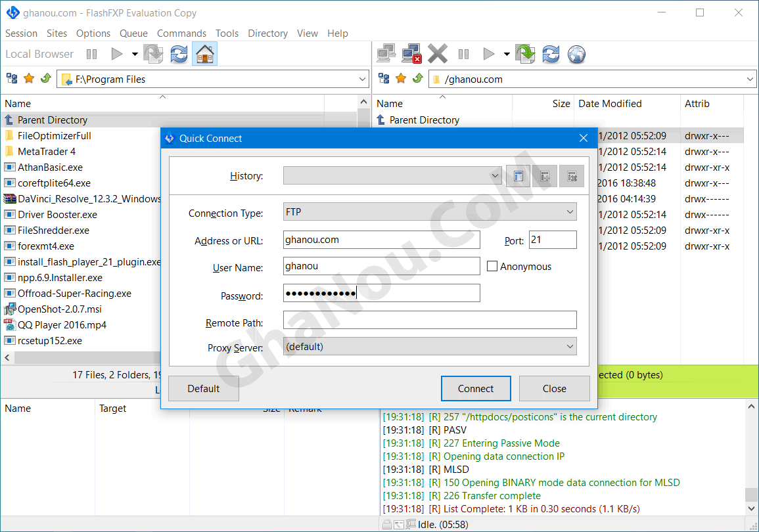Expand the F:\Program Files path dropdown

(x=362, y=79)
